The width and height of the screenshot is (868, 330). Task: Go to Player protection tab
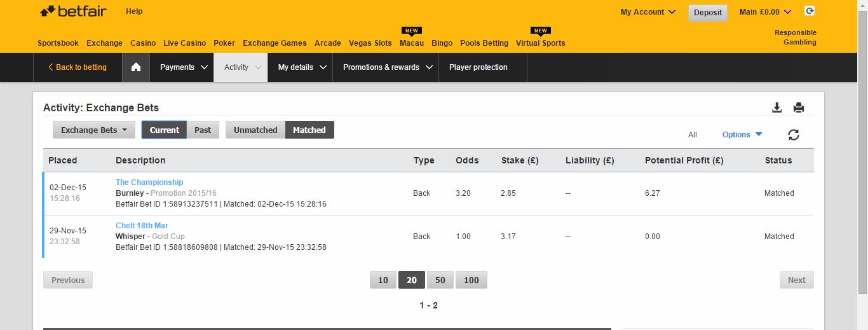[478, 67]
